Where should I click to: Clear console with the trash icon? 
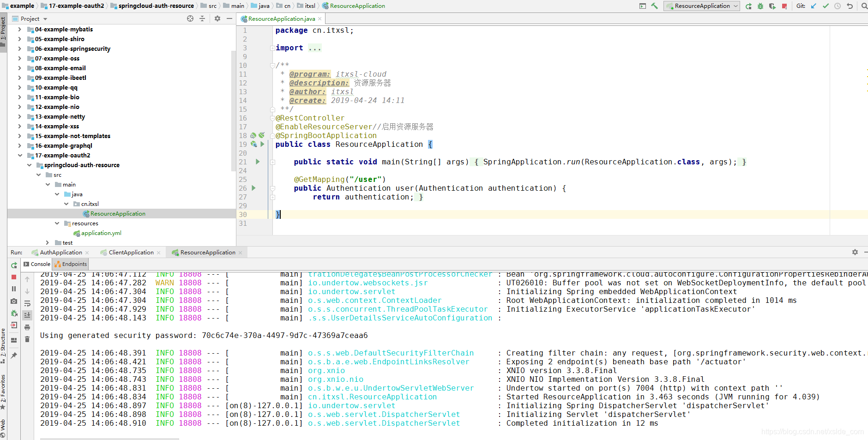coord(27,339)
